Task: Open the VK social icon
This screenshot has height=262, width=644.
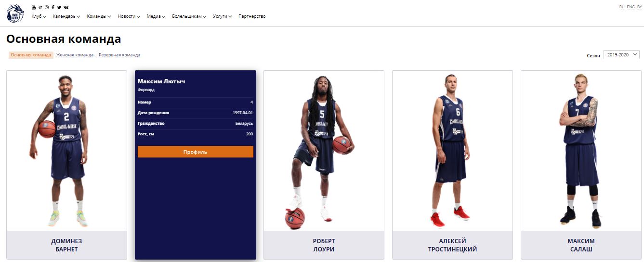Action: click(66, 7)
